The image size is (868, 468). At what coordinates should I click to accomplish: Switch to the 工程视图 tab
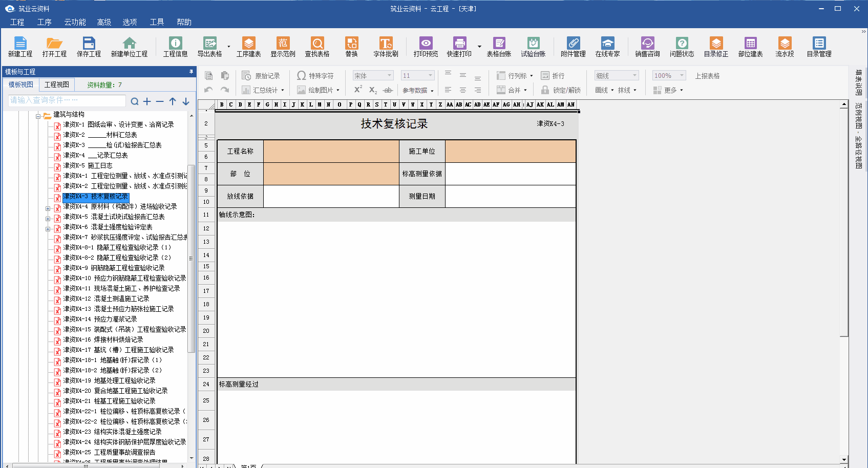(x=56, y=84)
